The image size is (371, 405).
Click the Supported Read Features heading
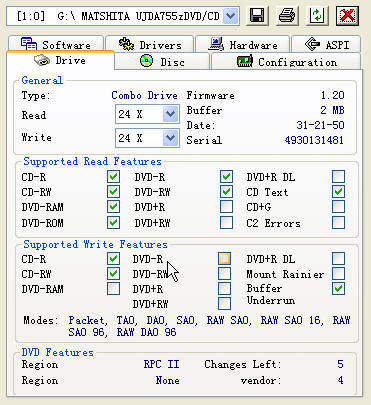[92, 162]
